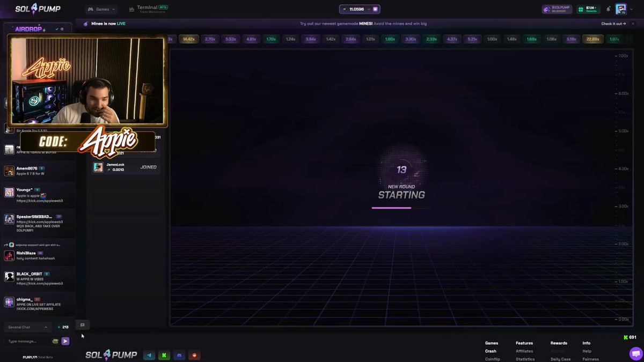Screen dimensions: 644x362
Task: Click the profile avatar in the header
Action: pyautogui.click(x=621, y=9)
